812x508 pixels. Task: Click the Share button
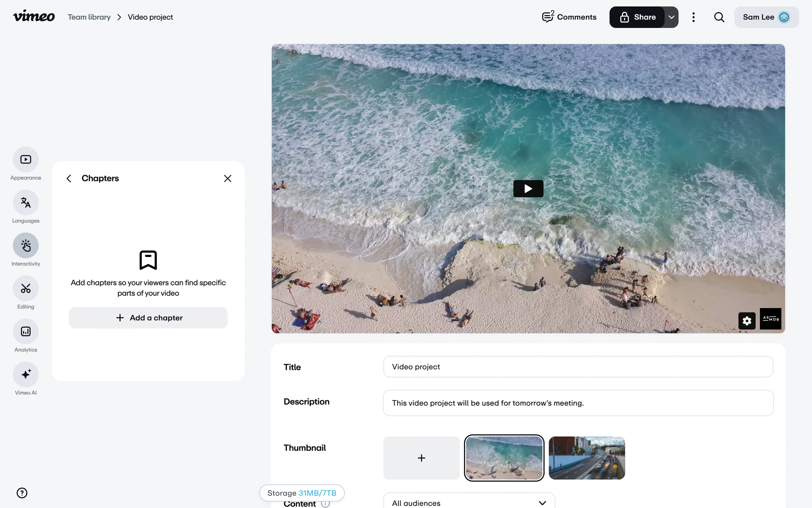click(x=637, y=17)
